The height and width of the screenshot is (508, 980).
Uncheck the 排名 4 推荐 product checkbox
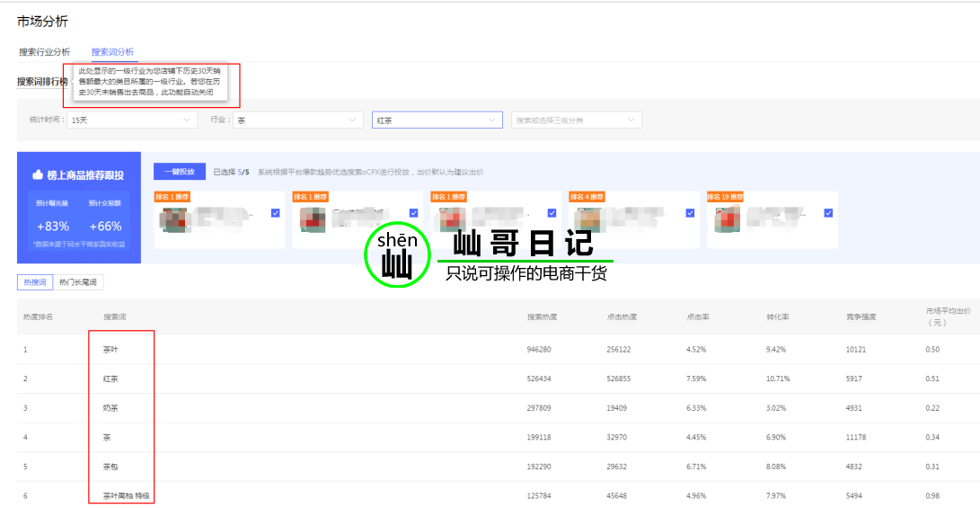pyautogui.click(x=690, y=213)
